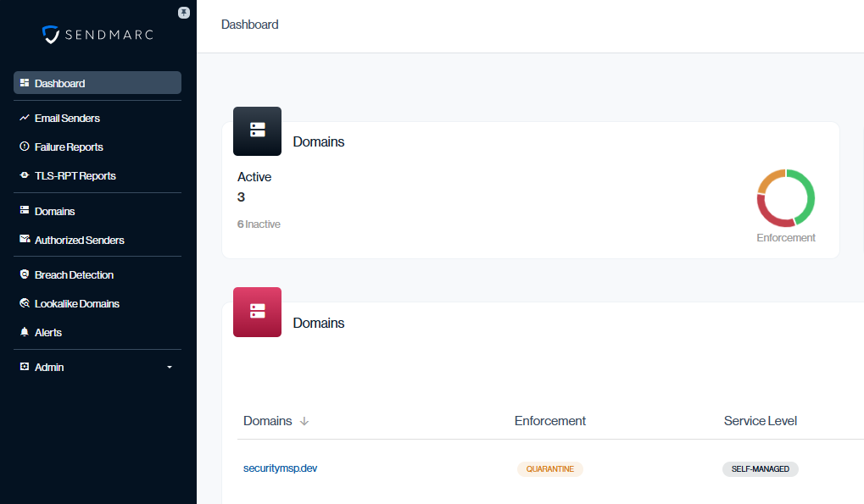Click the Alerts bell icon

[x=25, y=332]
